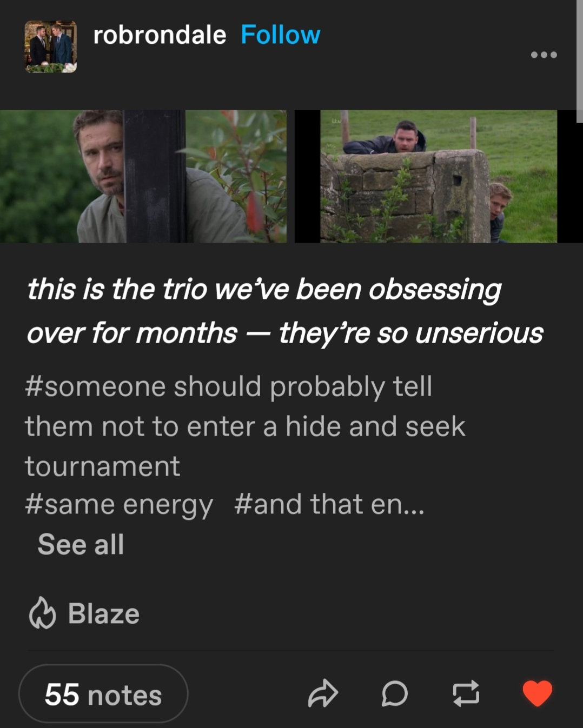
Task: Click the Blaze flame icon
Action: coord(42,613)
